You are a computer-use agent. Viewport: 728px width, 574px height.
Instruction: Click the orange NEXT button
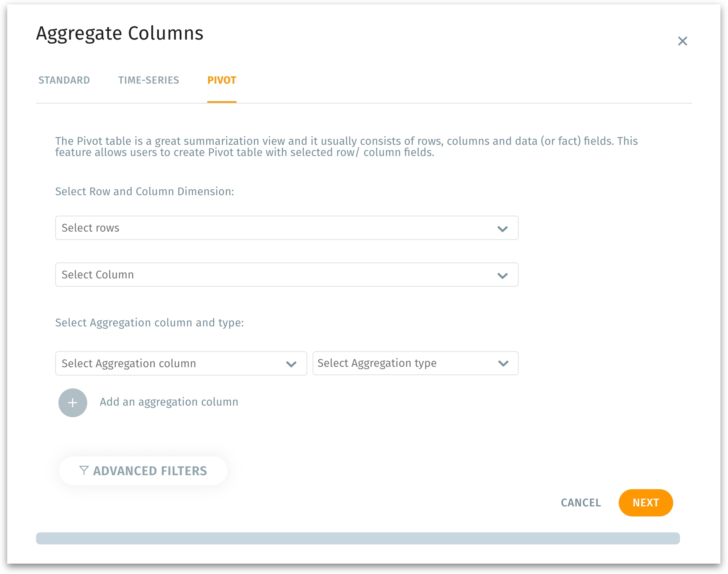[646, 503]
